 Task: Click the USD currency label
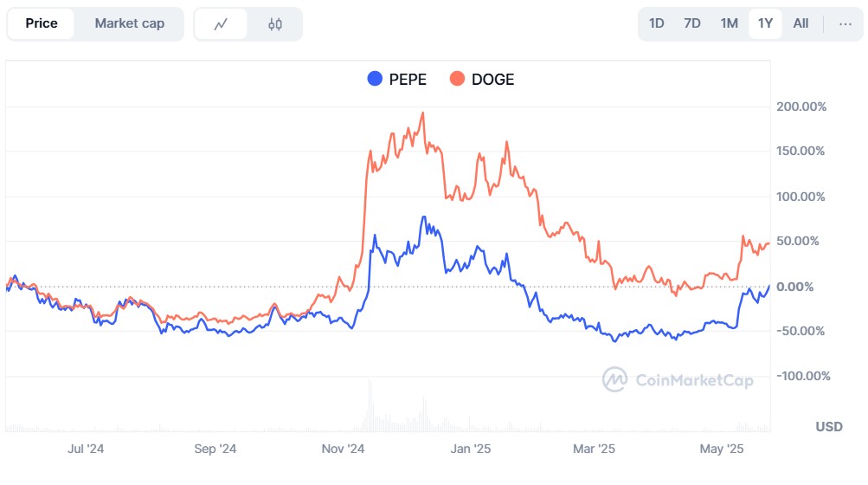(829, 427)
